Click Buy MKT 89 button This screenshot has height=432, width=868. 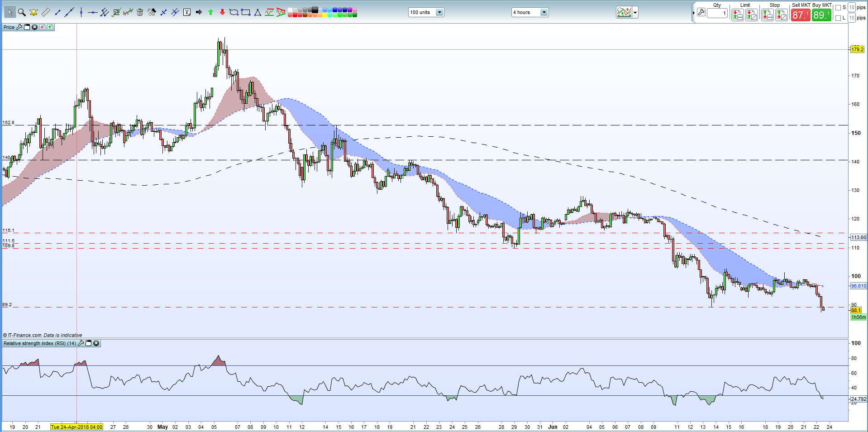click(x=822, y=15)
